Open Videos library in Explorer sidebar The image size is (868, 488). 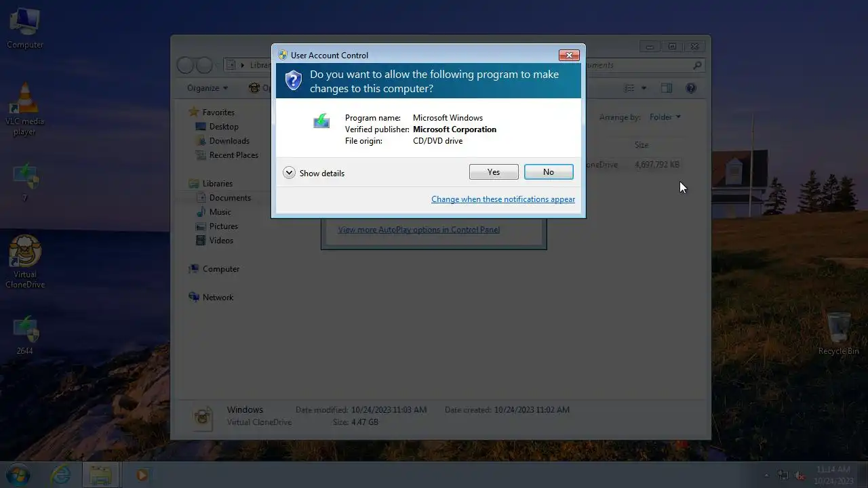tap(214, 241)
